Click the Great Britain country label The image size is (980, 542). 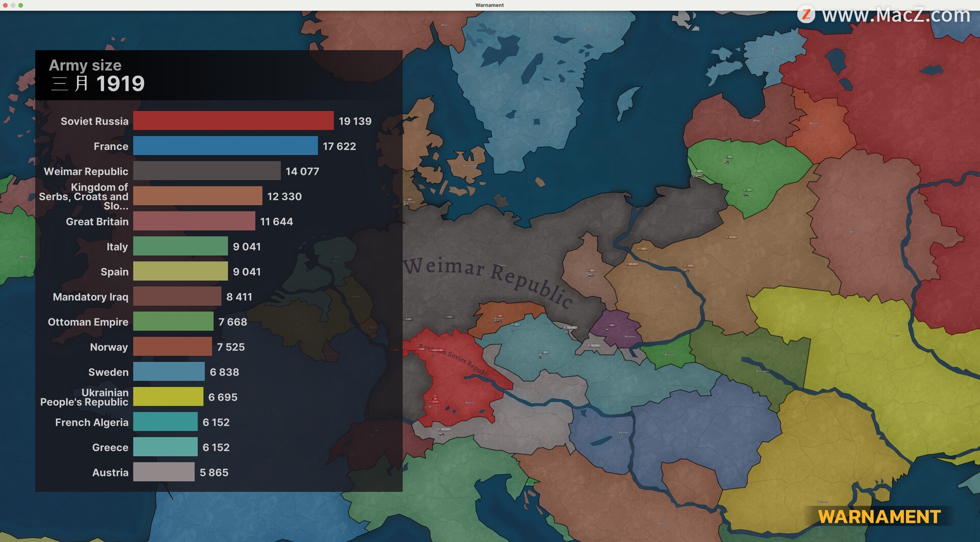97,221
